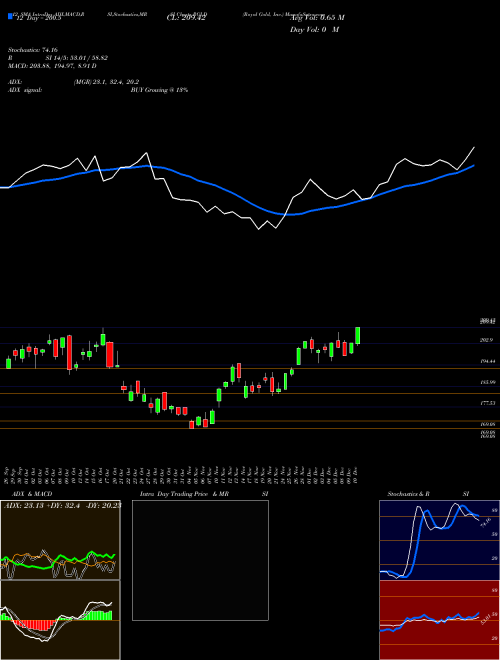Click the '(MGR) 23.1, 32.4, 20.2' ADX values
The width and height of the screenshot is (500, 660).
[106, 82]
